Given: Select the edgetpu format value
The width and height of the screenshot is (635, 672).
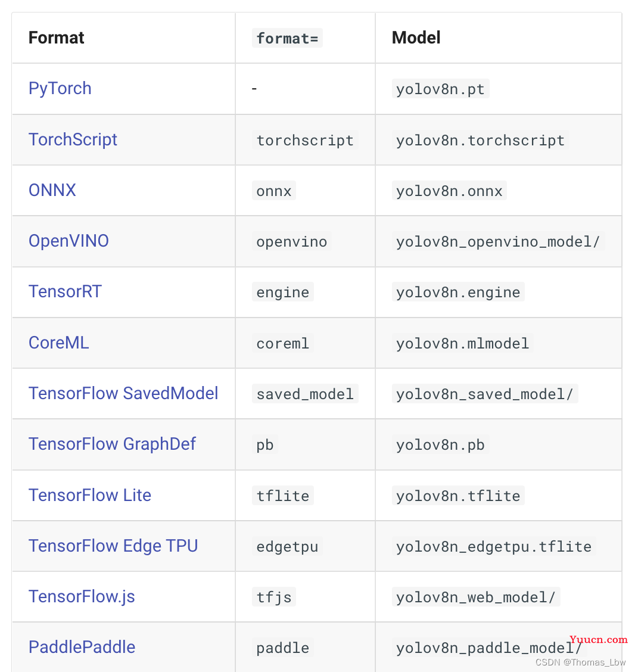Looking at the screenshot, I should 287,546.
